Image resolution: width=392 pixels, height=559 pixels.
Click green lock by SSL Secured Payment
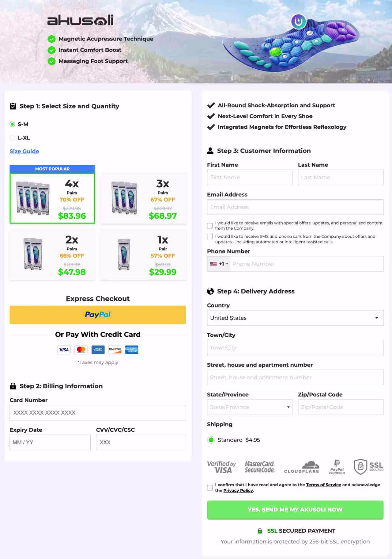pyautogui.click(x=260, y=531)
